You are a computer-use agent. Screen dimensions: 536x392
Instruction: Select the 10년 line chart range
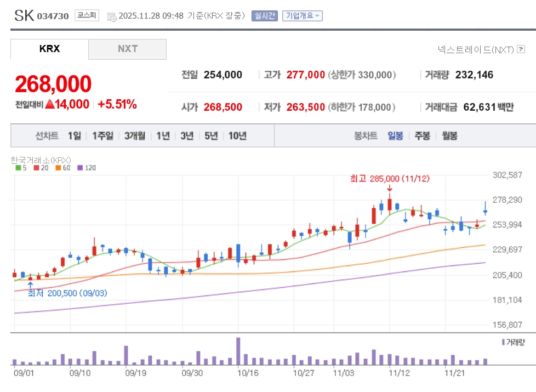237,136
